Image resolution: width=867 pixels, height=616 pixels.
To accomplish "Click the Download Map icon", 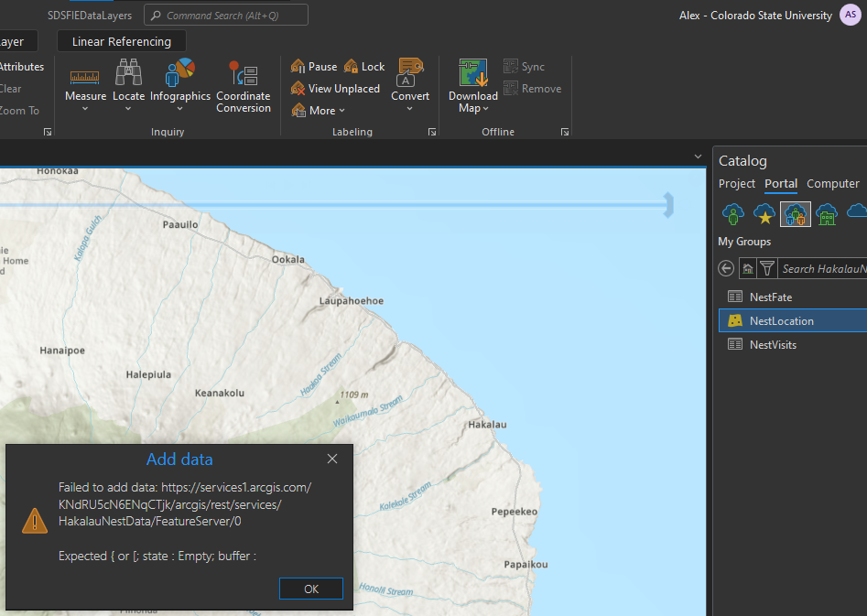I will tap(473, 72).
